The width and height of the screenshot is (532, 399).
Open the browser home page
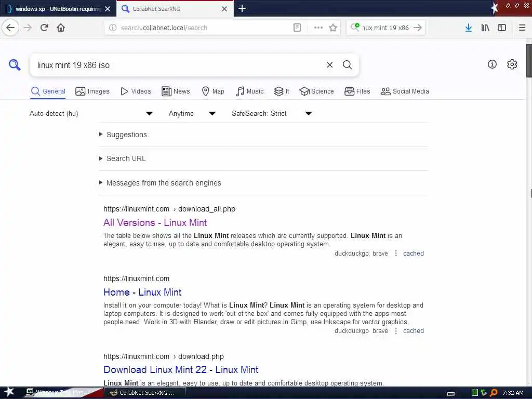(x=61, y=28)
